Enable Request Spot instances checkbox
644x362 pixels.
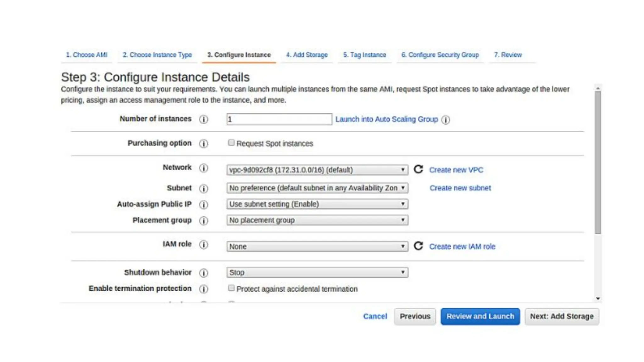coord(231,143)
